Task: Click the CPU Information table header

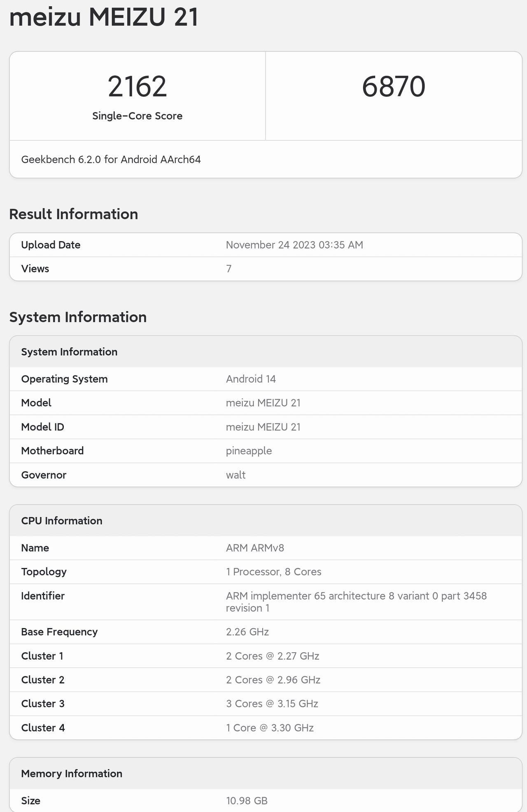Action: click(62, 521)
